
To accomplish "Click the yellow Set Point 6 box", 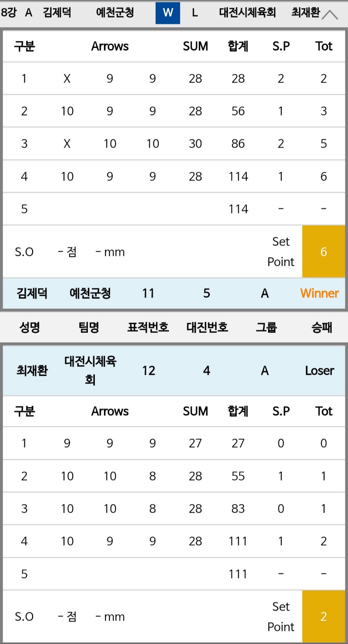I will [x=324, y=252].
